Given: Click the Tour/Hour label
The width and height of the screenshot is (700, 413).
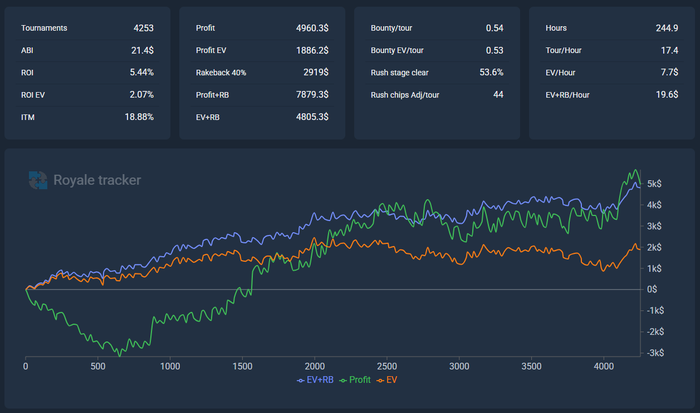Looking at the screenshot, I should pyautogui.click(x=563, y=50).
